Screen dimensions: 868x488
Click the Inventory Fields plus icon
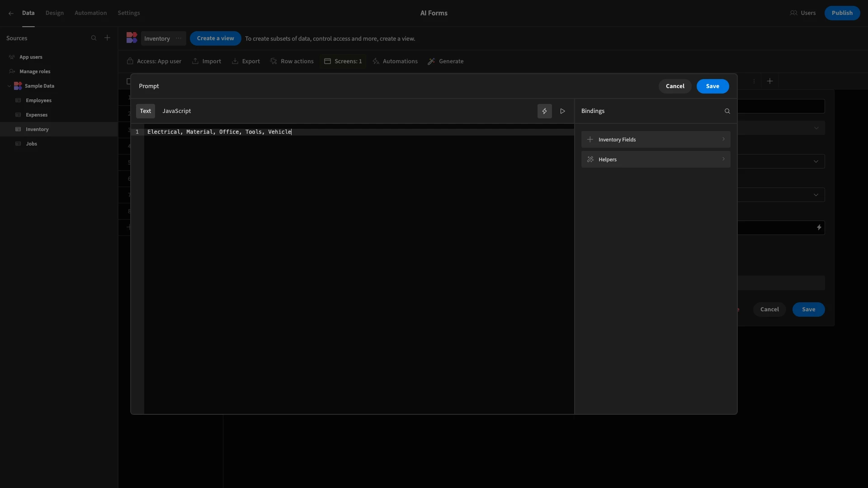pyautogui.click(x=590, y=140)
